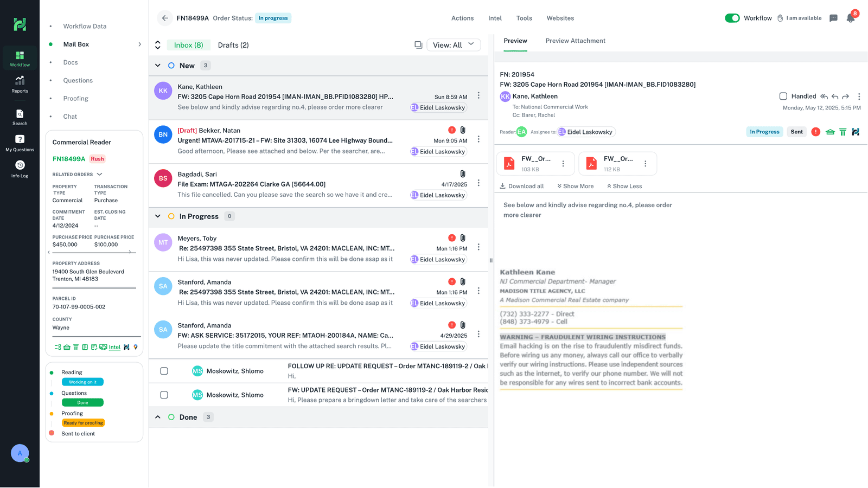Open Docs in the side menu
The width and height of the screenshot is (868, 488).
tap(71, 62)
